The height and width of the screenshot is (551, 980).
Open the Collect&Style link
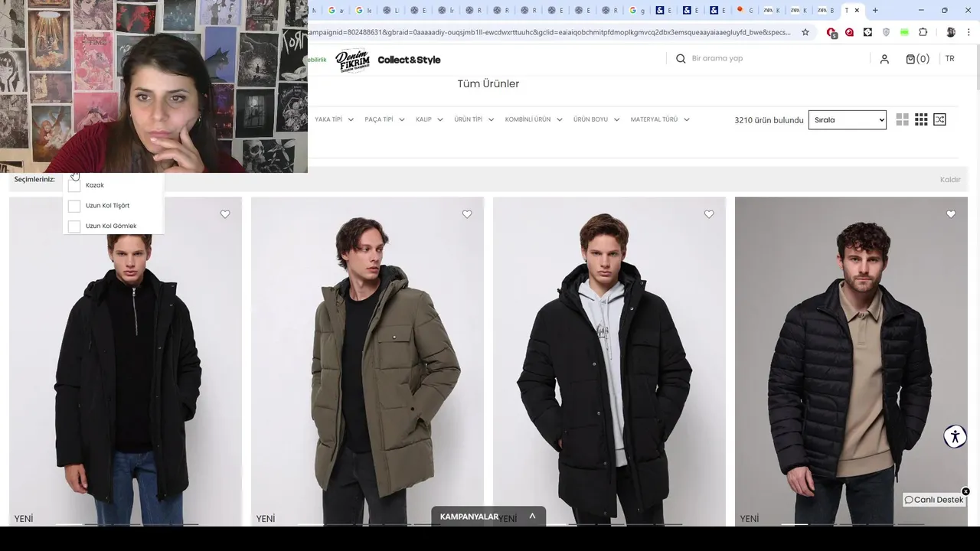[409, 60]
